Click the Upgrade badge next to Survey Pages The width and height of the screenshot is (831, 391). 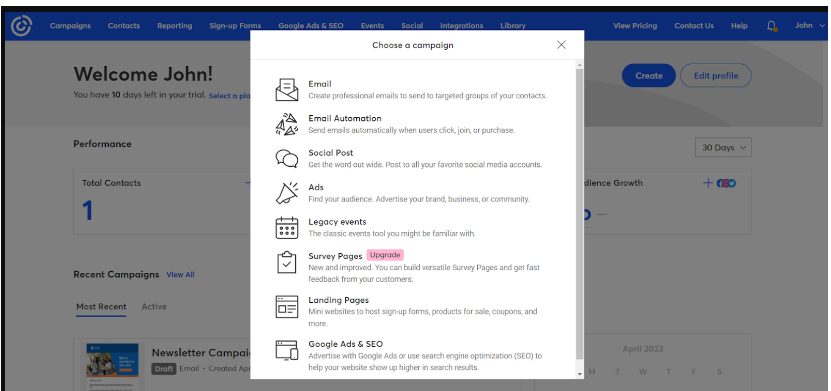point(385,255)
